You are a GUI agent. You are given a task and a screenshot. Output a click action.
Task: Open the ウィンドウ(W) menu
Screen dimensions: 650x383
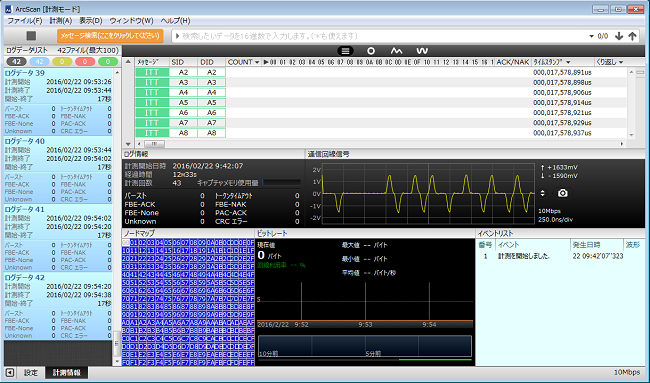click(131, 20)
